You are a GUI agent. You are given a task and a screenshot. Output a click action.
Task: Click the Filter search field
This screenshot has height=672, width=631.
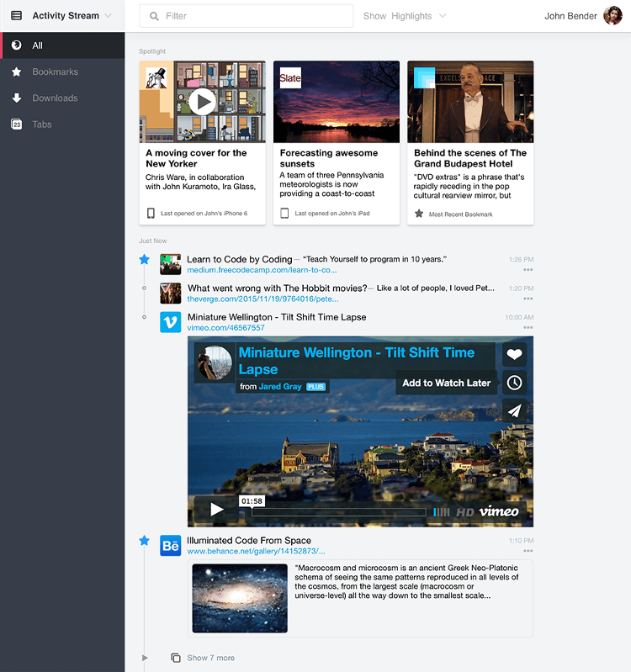pyautogui.click(x=252, y=16)
